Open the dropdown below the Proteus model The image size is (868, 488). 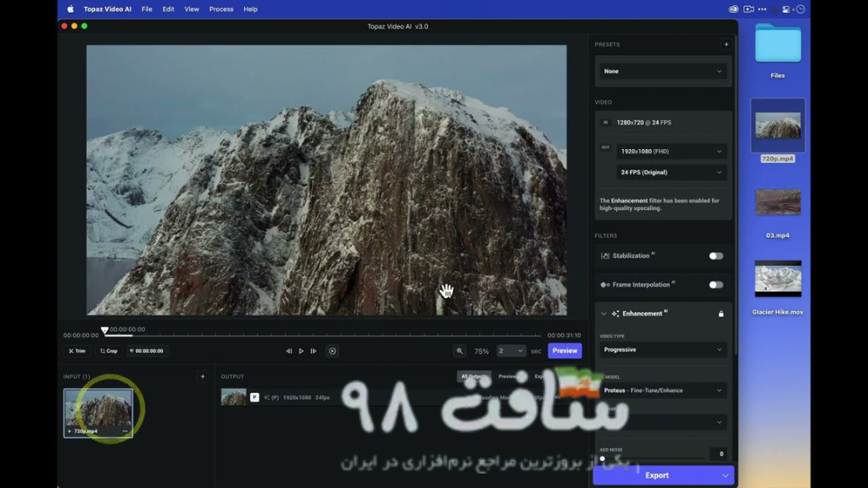click(x=663, y=422)
